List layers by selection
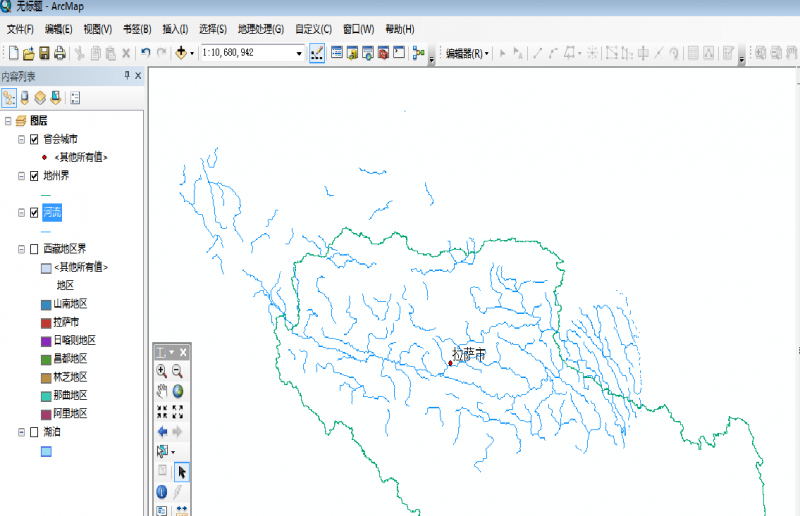The image size is (800, 516). pyautogui.click(x=56, y=98)
